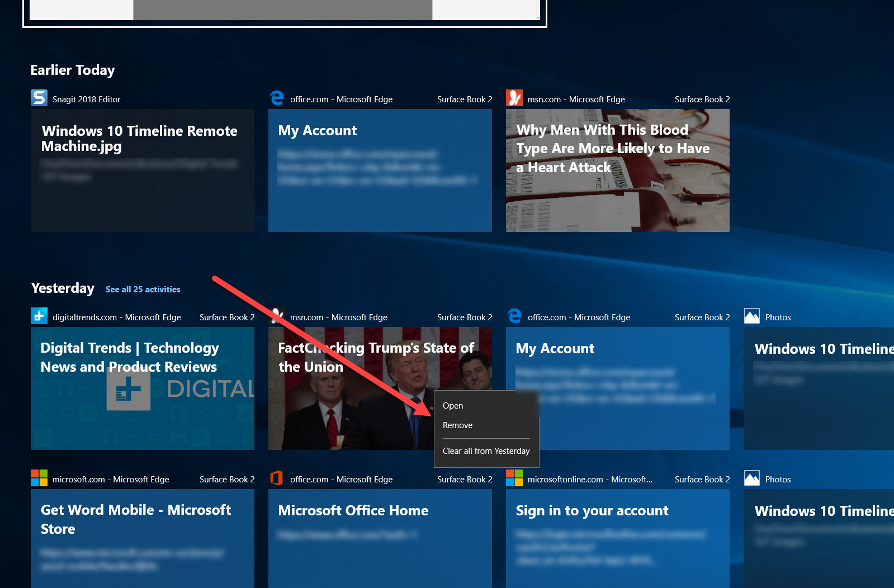The height and width of the screenshot is (588, 894).
Task: Open Microsoft Office Home card
Action: [380, 538]
